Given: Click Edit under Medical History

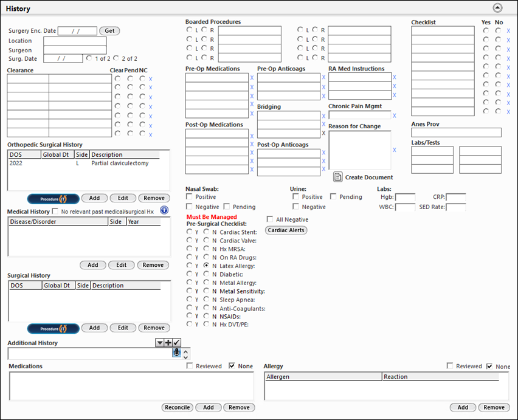Looking at the screenshot, I should [x=121, y=265].
